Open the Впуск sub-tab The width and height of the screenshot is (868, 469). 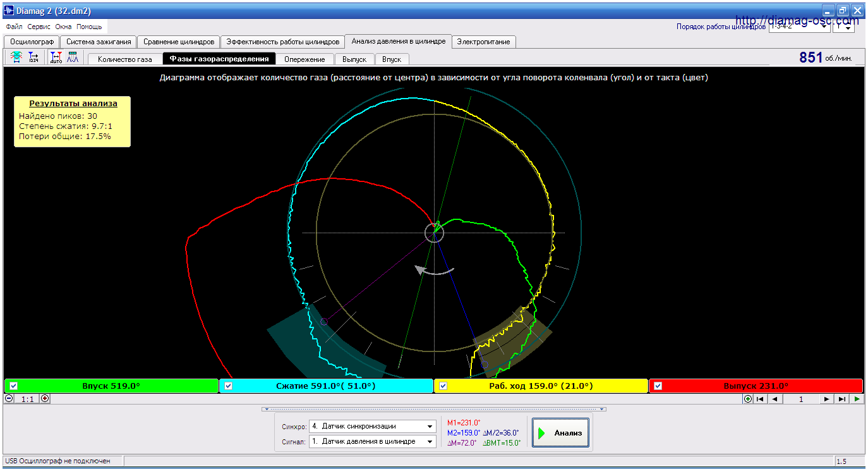[x=392, y=59]
